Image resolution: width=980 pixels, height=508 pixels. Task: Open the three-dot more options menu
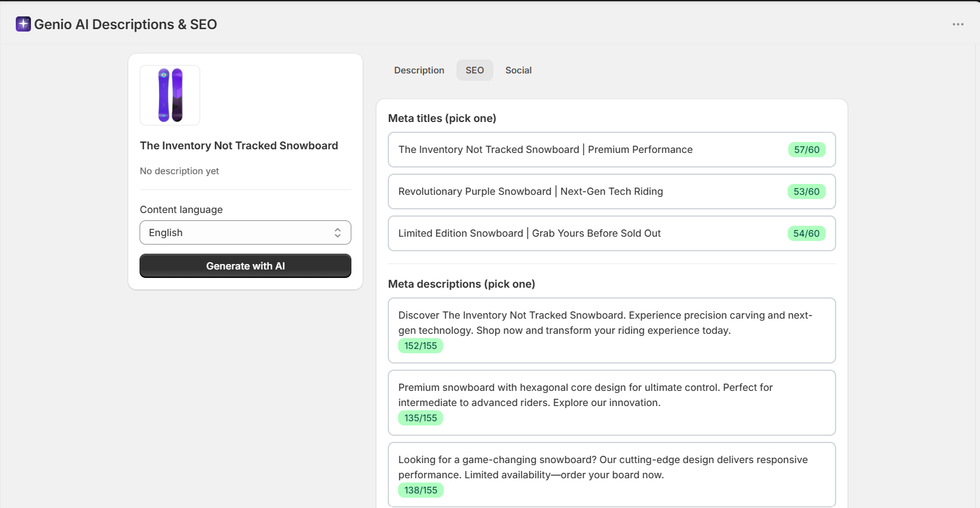pyautogui.click(x=958, y=24)
